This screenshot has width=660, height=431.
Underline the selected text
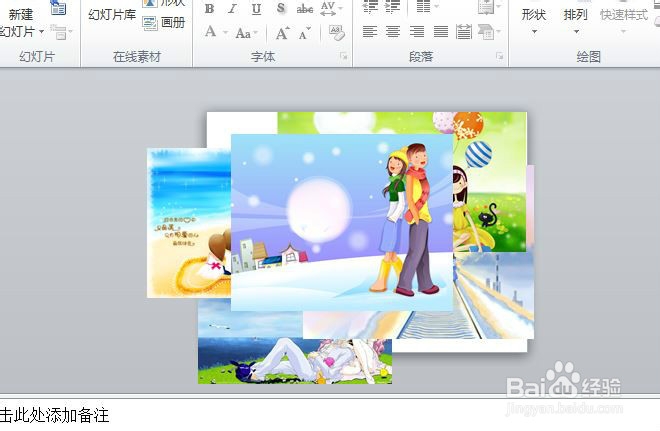pyautogui.click(x=256, y=8)
